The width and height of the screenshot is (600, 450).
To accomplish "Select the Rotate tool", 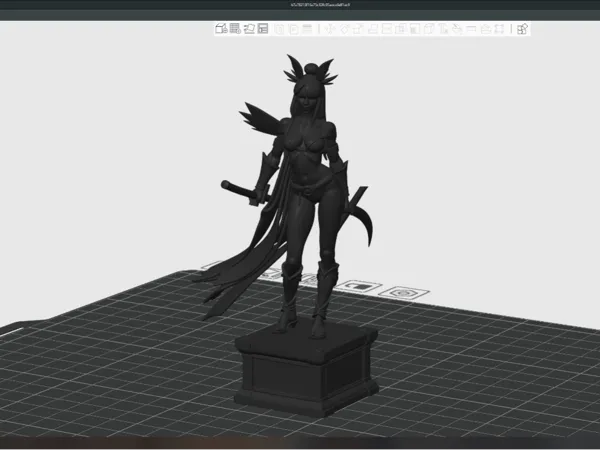I will [344, 29].
